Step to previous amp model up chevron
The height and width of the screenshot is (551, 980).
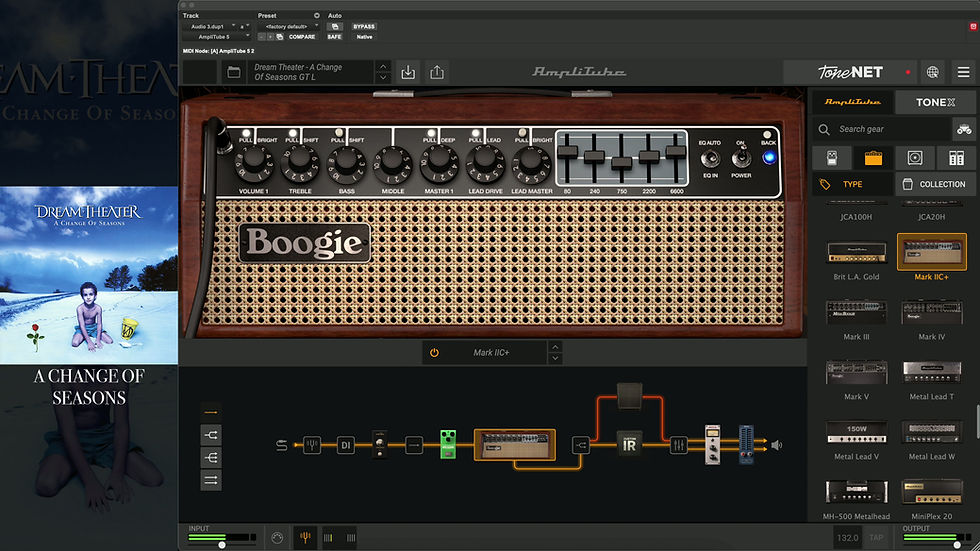(x=555, y=347)
